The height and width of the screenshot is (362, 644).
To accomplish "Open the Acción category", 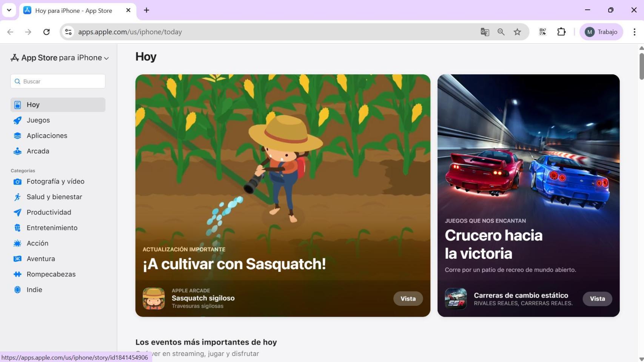I will (37, 243).
